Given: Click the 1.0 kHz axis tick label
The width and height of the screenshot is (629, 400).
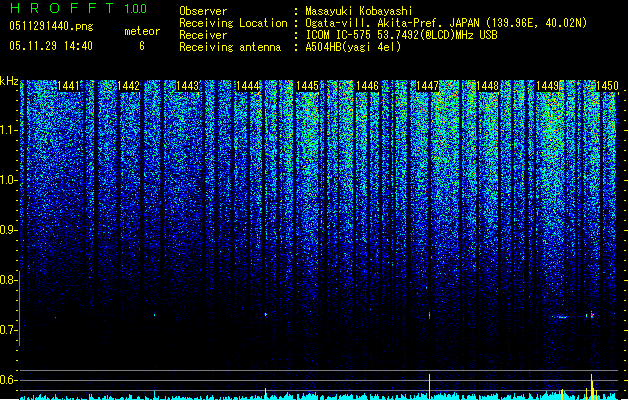Looking at the screenshot, I should pyautogui.click(x=9, y=181).
